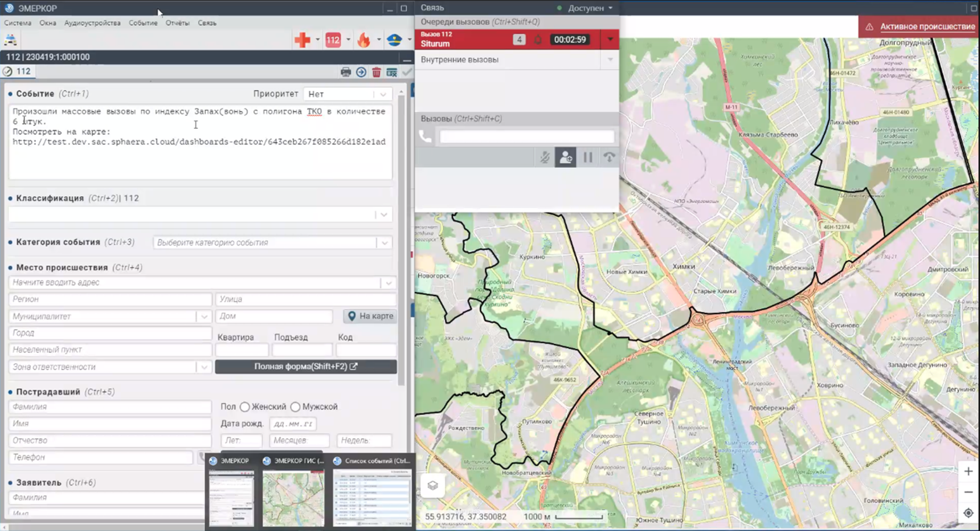The height and width of the screenshot is (531, 980).
Task: Hang up the call with end icon
Action: tap(609, 157)
